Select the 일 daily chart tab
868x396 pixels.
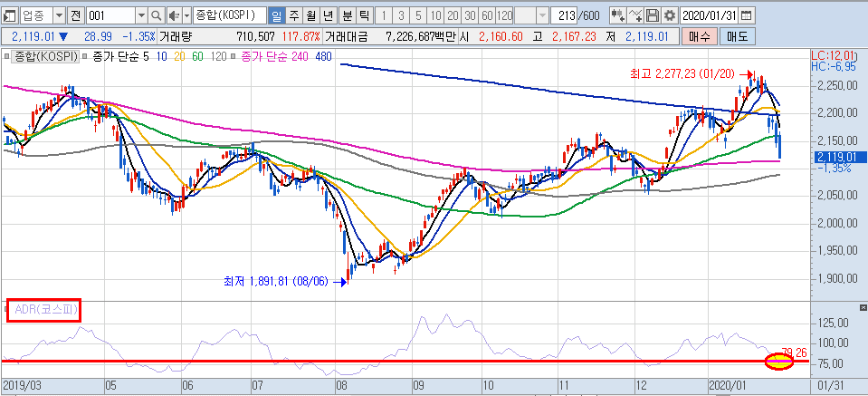coord(276,15)
